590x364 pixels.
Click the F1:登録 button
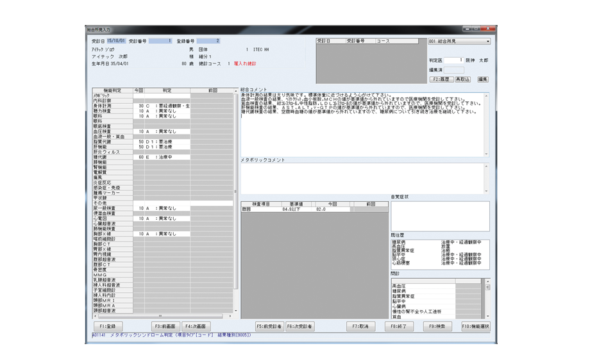pos(107,326)
